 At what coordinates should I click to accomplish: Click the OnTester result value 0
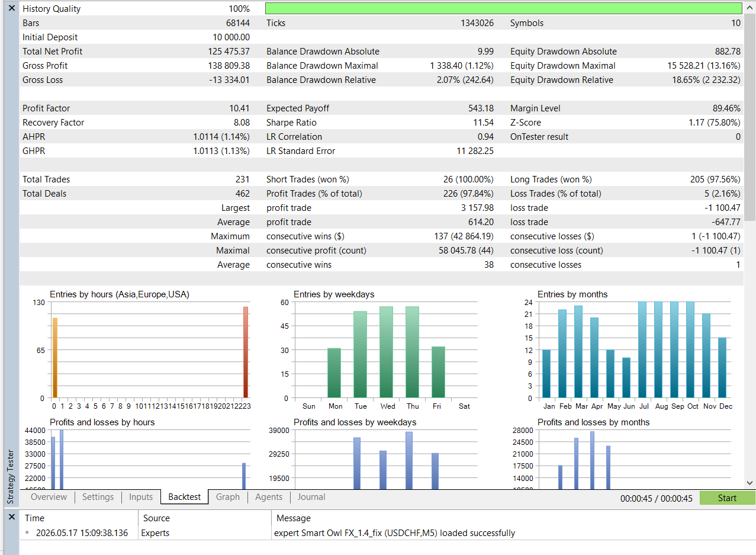click(x=738, y=137)
